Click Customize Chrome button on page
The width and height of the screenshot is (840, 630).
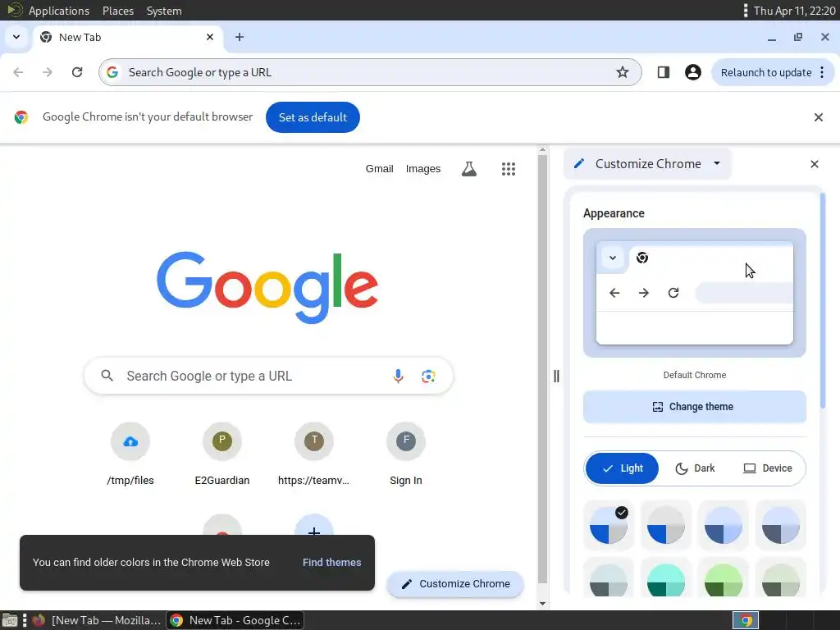click(455, 584)
